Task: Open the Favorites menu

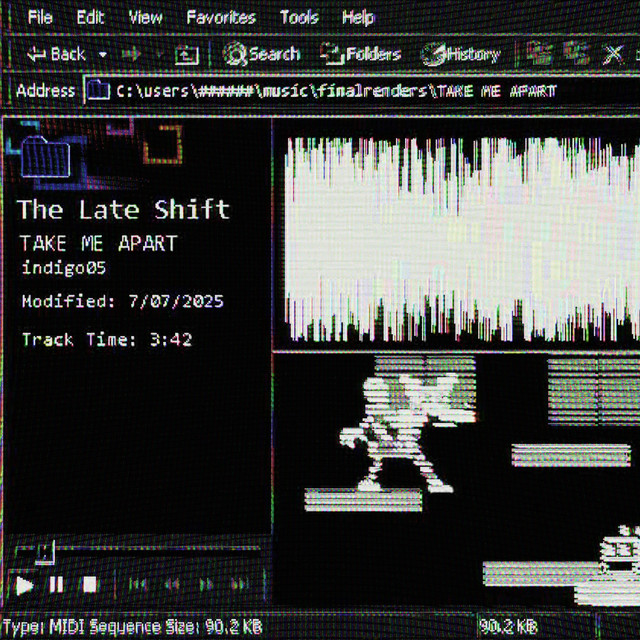Action: [220, 17]
